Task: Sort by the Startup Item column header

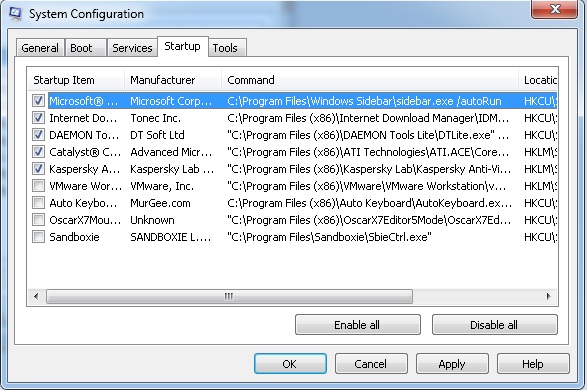Action: [76, 80]
